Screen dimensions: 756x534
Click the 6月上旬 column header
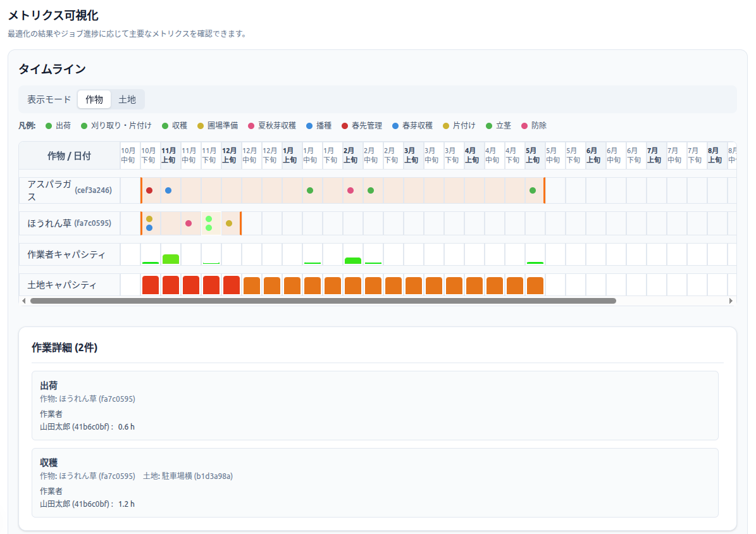click(593, 156)
